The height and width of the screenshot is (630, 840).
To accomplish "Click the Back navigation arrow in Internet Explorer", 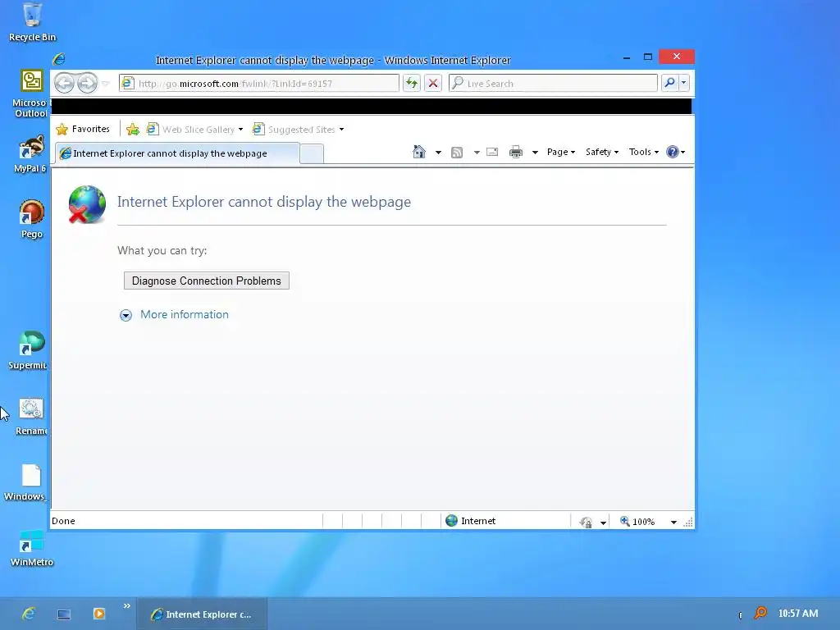I will pyautogui.click(x=64, y=83).
